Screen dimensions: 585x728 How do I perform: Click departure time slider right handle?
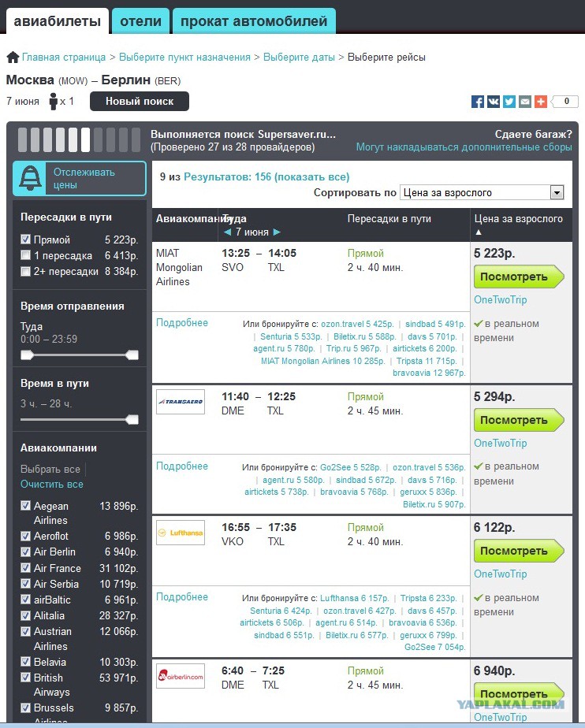click(x=132, y=355)
